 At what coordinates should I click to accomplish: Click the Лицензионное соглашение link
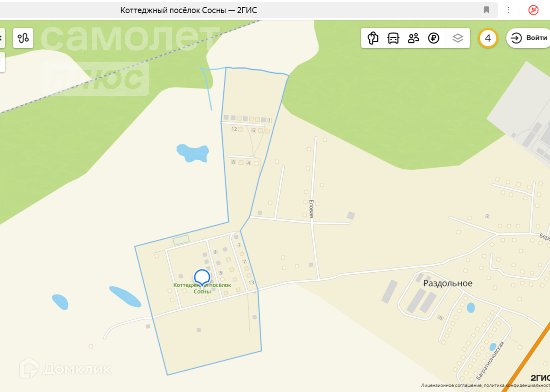pyautogui.click(x=452, y=386)
